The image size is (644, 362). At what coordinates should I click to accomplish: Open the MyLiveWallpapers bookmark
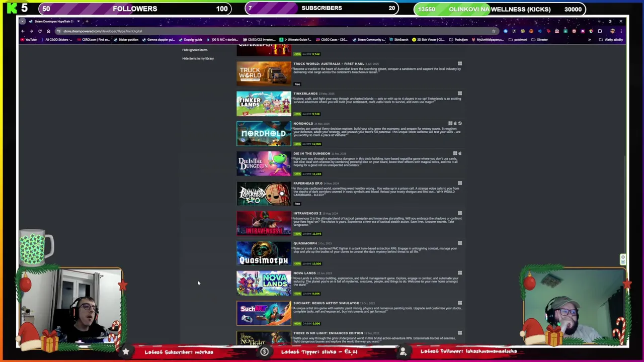tap(488, 40)
